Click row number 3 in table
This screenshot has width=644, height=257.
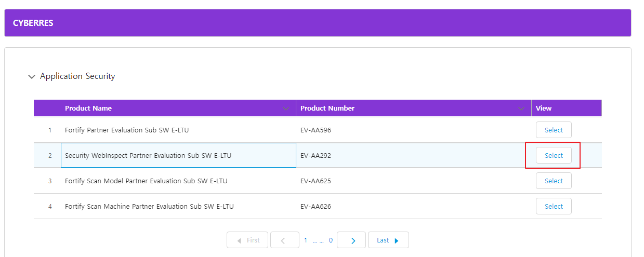50,181
